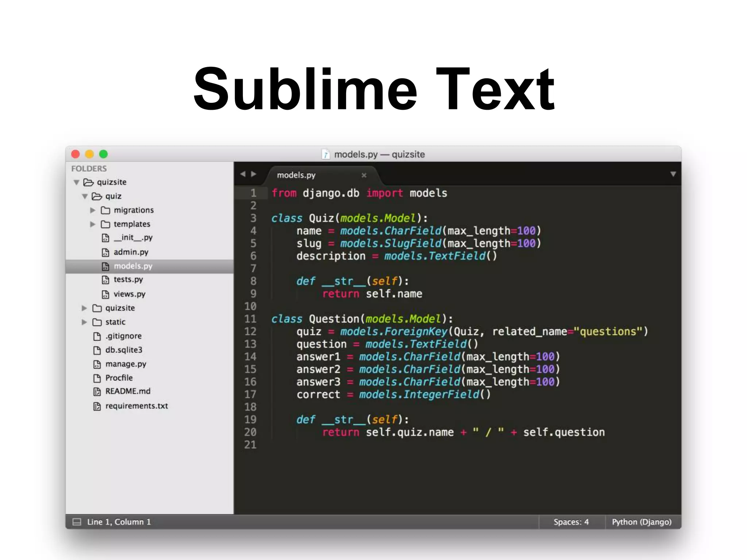Screen dimensions: 747x560
Task: Click the static folder icon
Action: click(x=97, y=322)
